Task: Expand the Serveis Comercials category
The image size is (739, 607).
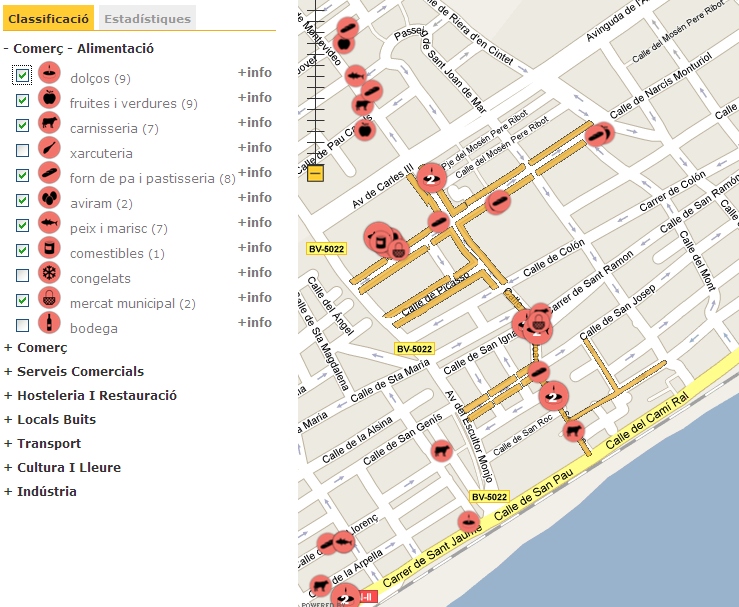Action: (74, 371)
